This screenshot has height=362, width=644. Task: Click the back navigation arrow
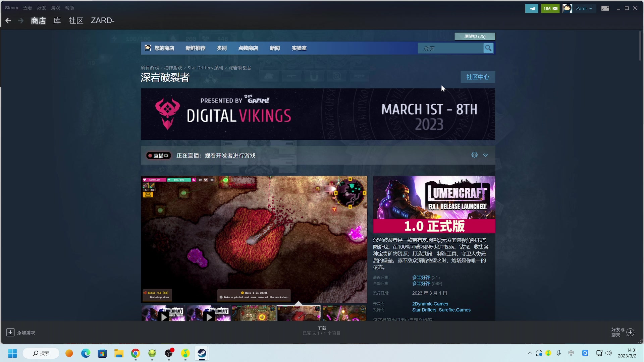coord(8,21)
